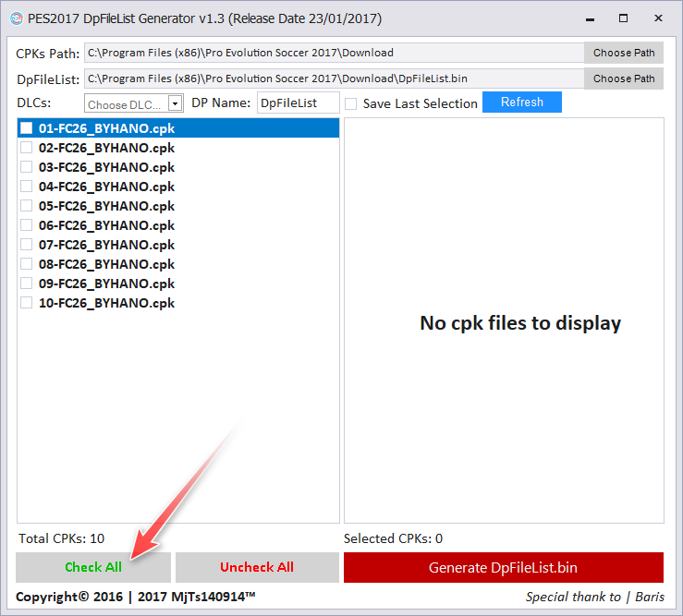
Task: Choose Path for the DpFileList field
Action: (x=624, y=79)
